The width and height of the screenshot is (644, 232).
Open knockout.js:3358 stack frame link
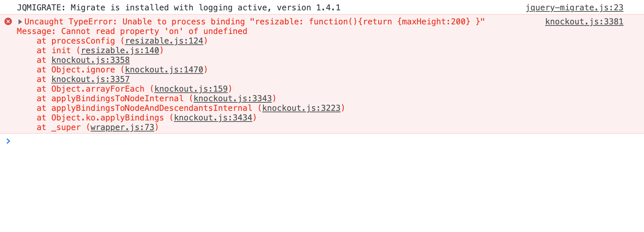click(90, 60)
